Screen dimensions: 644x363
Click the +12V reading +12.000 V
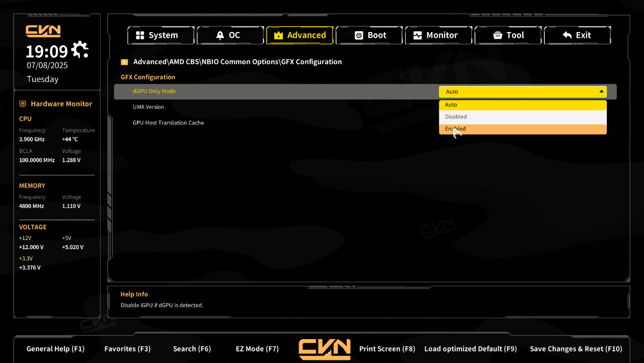(31, 248)
